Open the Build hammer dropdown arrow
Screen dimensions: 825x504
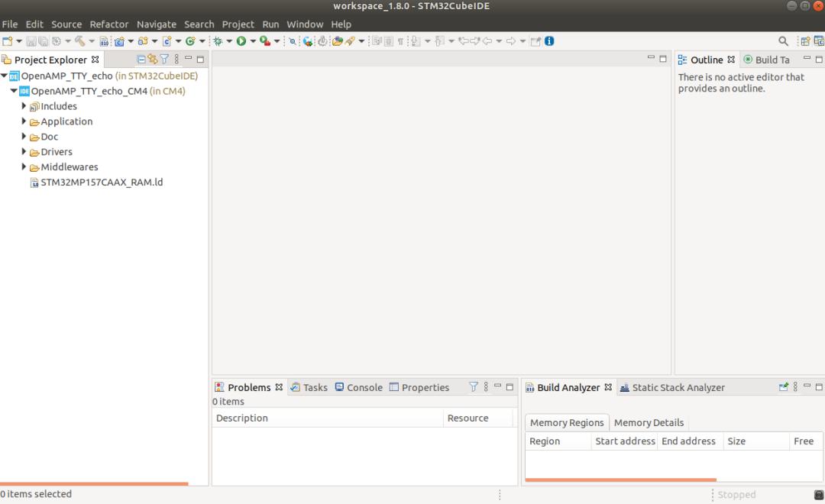92,41
